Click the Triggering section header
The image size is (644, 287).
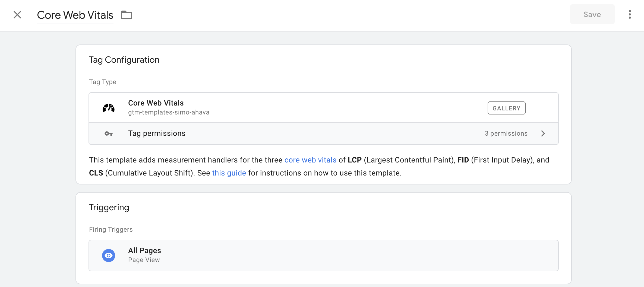click(x=109, y=207)
